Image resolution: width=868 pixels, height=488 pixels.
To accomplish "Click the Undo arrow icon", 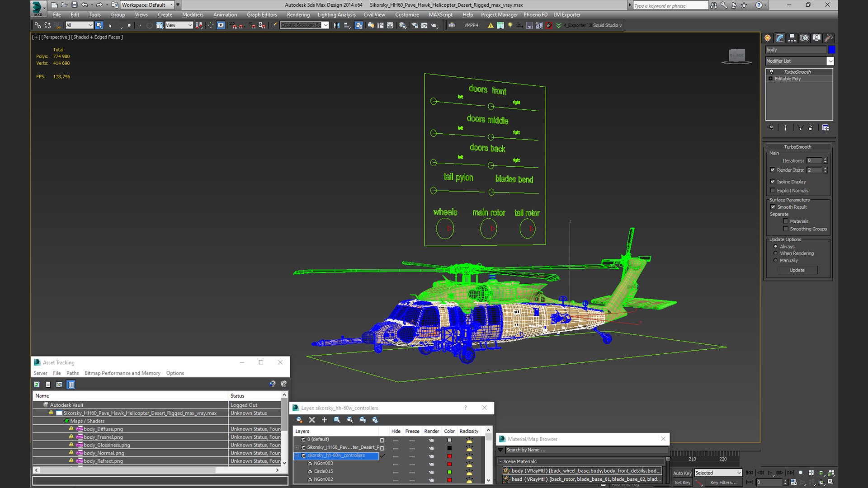I will tap(85, 5).
